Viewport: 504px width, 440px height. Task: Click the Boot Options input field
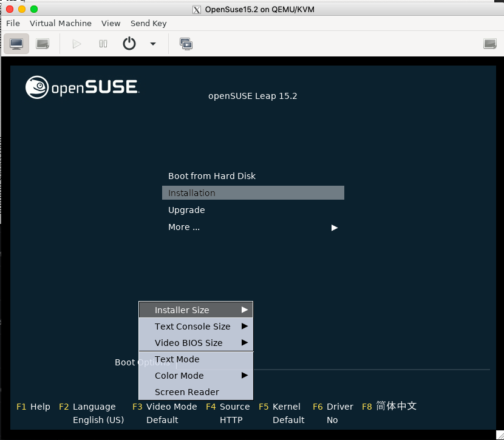point(333,363)
